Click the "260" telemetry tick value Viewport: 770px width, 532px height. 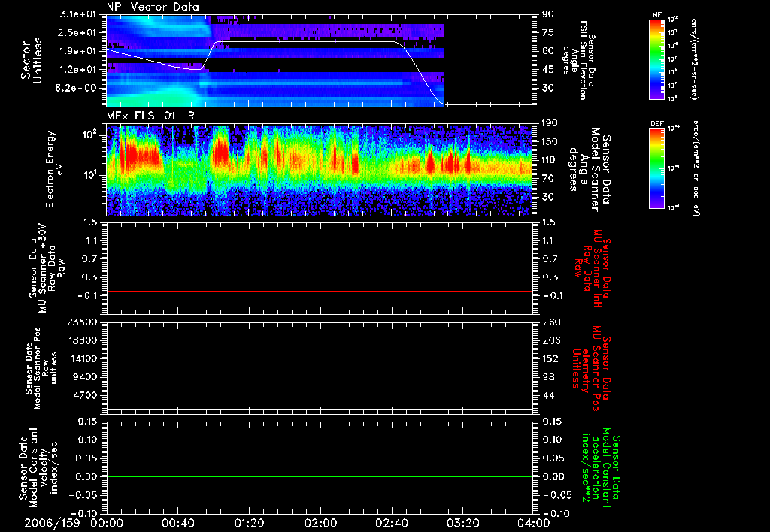(x=550, y=322)
